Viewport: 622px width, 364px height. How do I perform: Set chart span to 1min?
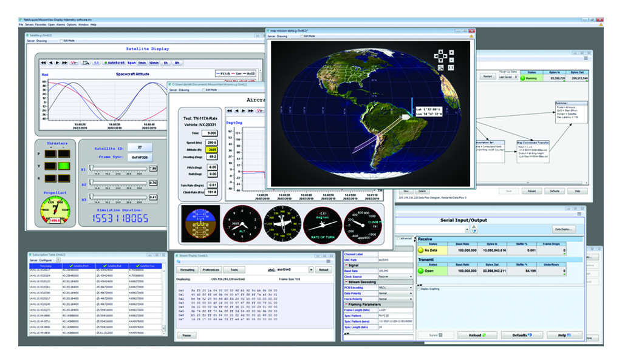(142, 62)
